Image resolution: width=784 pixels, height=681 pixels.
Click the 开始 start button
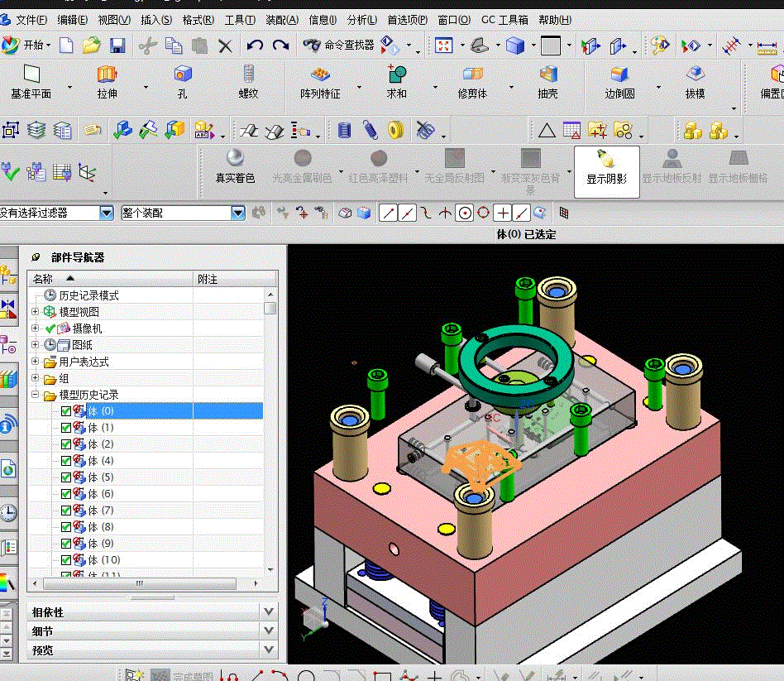[x=26, y=45]
